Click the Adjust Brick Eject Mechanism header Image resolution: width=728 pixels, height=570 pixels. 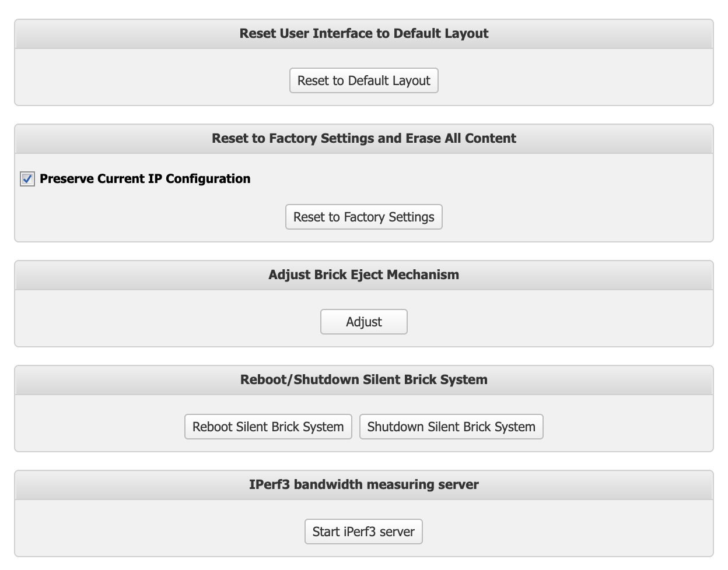[363, 275]
